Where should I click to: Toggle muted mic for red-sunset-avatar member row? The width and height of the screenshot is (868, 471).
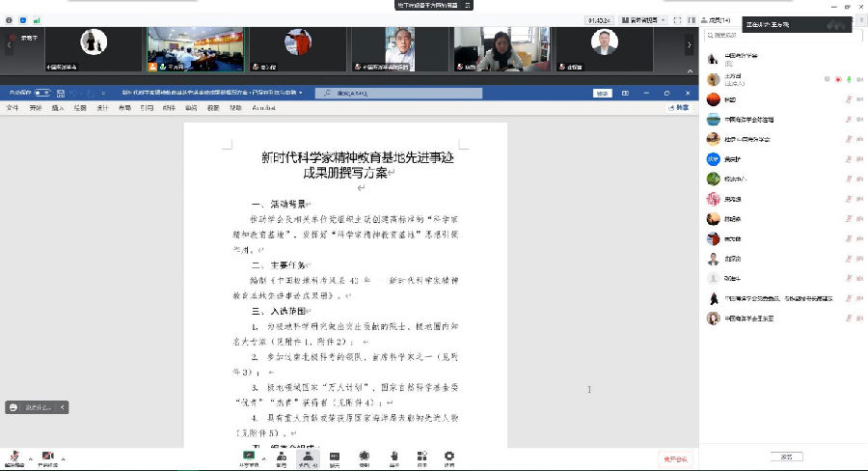click(848, 99)
